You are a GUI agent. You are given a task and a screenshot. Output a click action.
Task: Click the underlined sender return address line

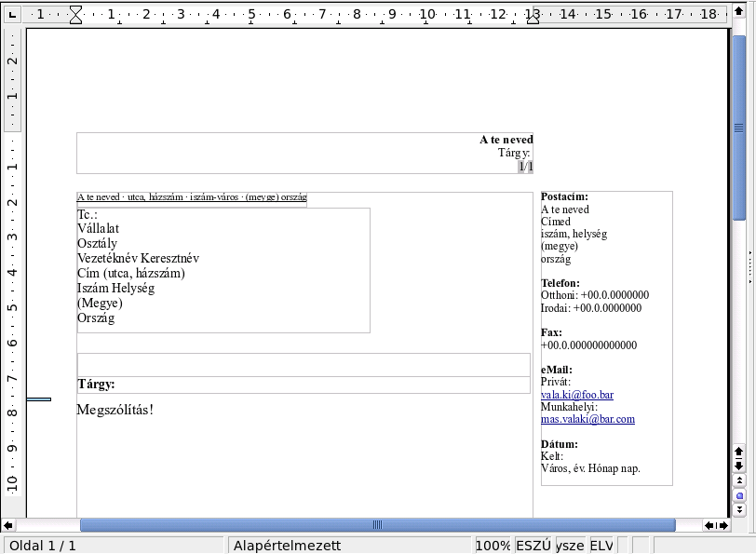coord(192,197)
